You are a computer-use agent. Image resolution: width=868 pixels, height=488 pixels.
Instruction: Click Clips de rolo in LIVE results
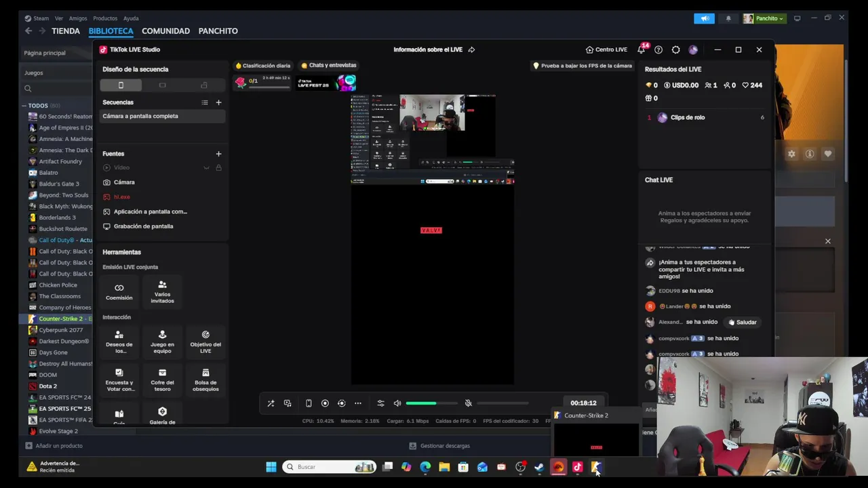pyautogui.click(x=687, y=117)
